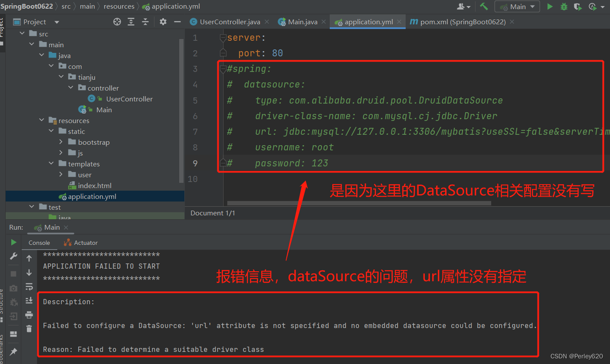This screenshot has height=364, width=610.
Task: Collapse the java folder under main
Action: [x=42, y=55]
